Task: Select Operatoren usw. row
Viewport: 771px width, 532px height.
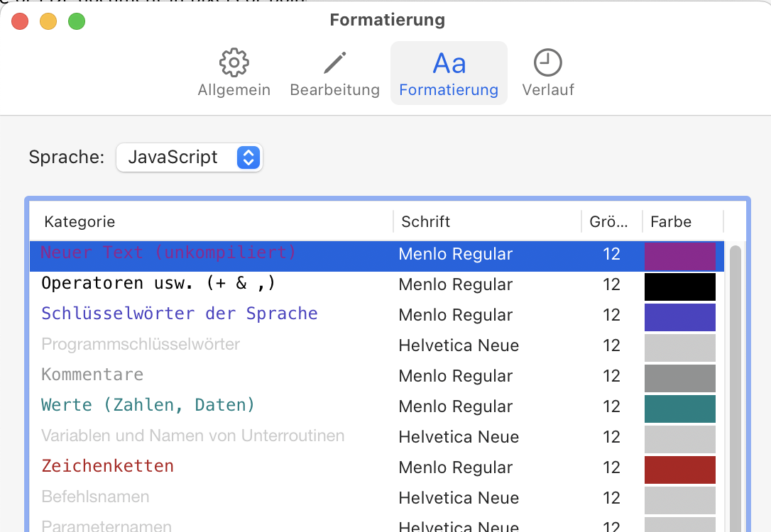Action: pyautogui.click(x=158, y=284)
